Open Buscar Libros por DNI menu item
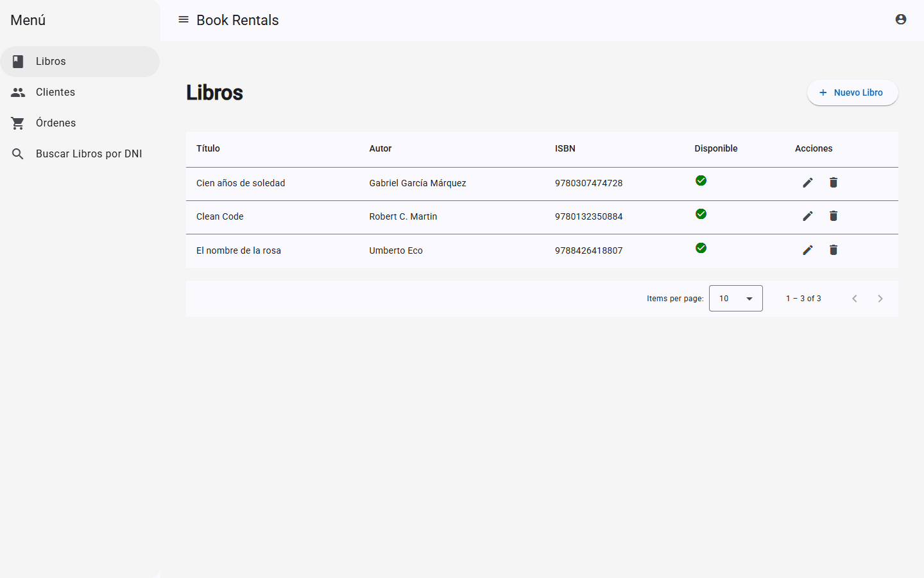The height and width of the screenshot is (578, 924). 80,154
